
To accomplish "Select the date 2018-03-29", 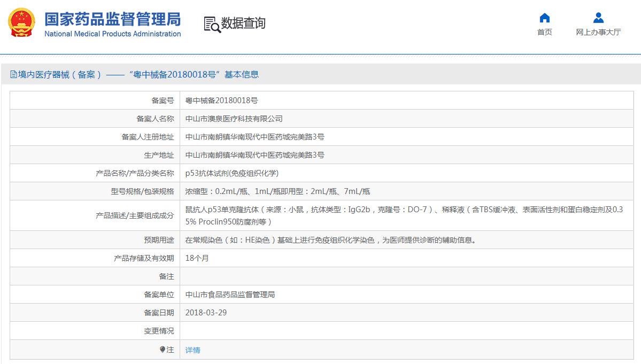I will pos(206,313).
